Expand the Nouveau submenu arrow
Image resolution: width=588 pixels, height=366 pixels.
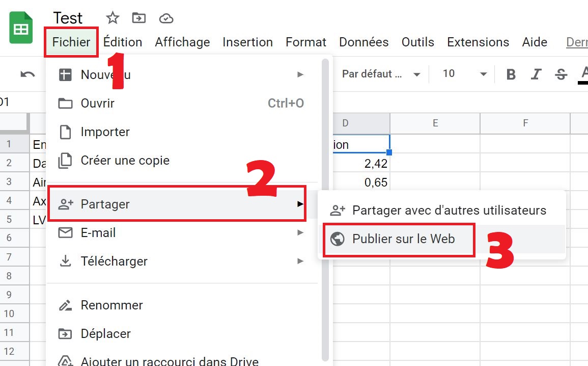click(300, 74)
